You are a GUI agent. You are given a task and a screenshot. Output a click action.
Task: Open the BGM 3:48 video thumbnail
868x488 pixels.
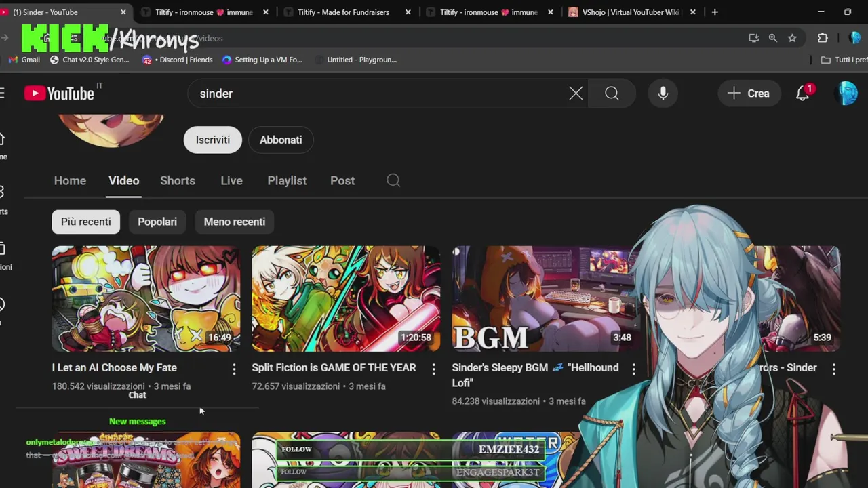546,299
